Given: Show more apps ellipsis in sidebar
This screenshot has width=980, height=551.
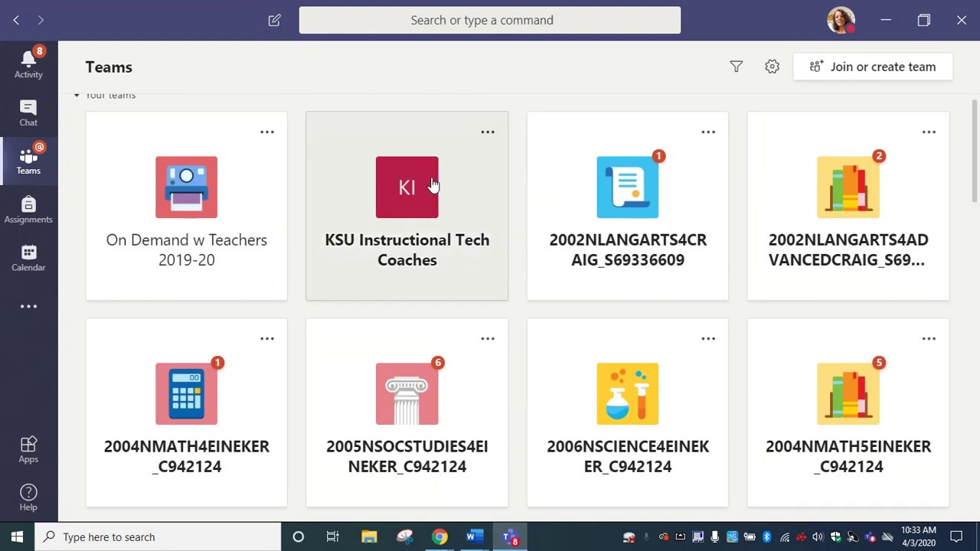Looking at the screenshot, I should coord(28,306).
